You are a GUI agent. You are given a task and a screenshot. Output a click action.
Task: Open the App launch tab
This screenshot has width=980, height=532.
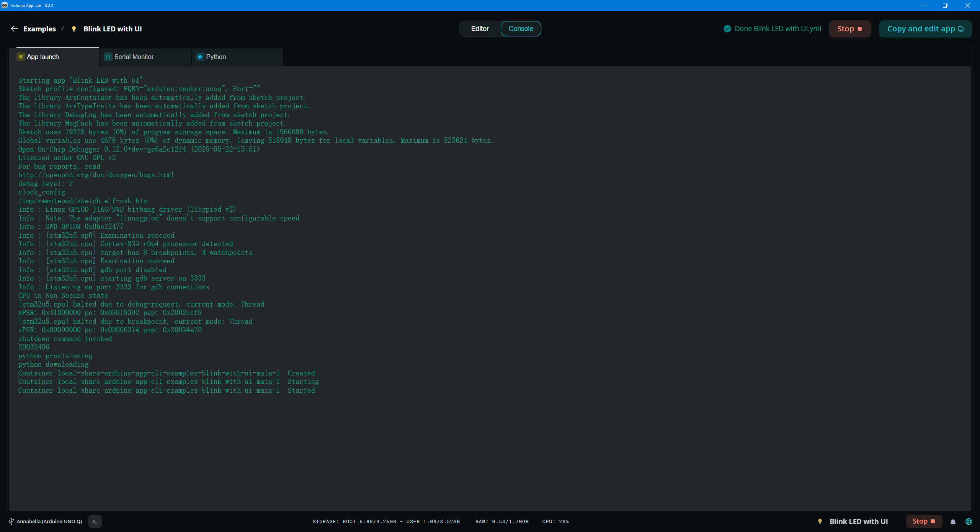(x=54, y=57)
